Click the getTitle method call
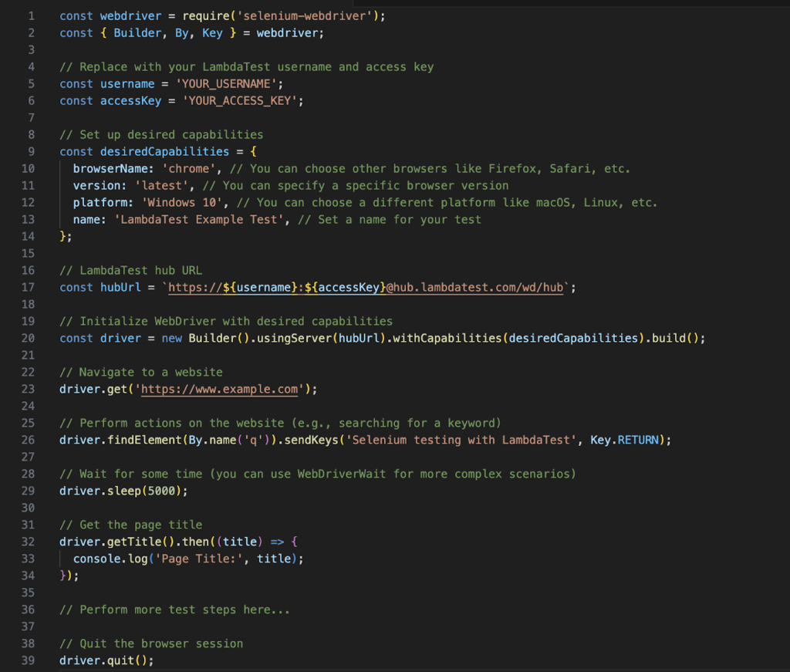This screenshot has width=790, height=672. (x=134, y=542)
